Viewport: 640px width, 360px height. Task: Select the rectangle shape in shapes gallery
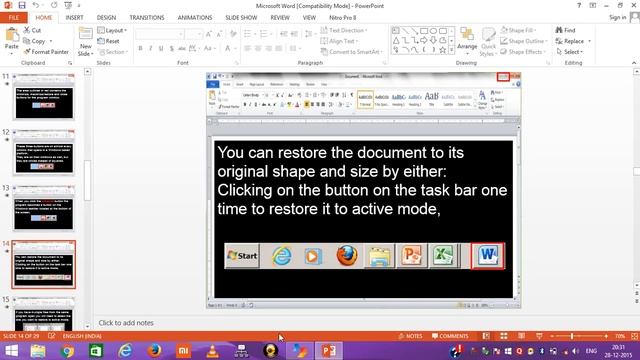point(424,31)
